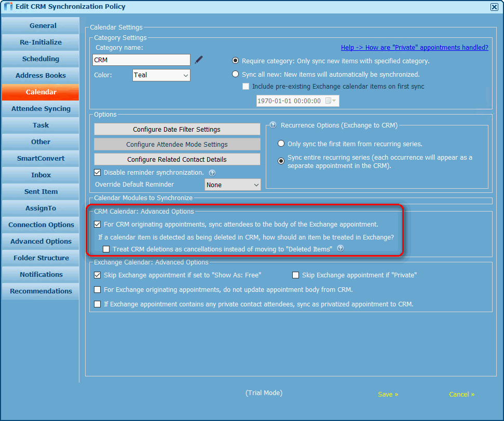Click Cancel to discard changes

click(x=461, y=395)
